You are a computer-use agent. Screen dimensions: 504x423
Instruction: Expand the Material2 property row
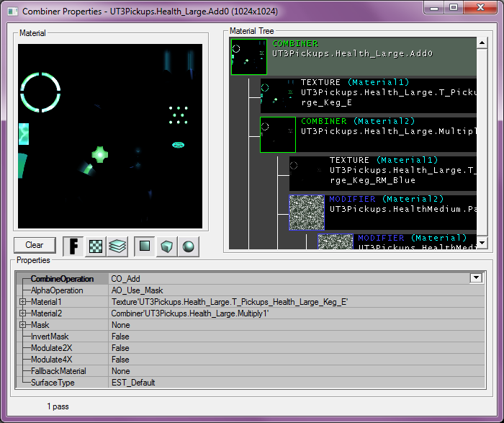pyautogui.click(x=23, y=313)
